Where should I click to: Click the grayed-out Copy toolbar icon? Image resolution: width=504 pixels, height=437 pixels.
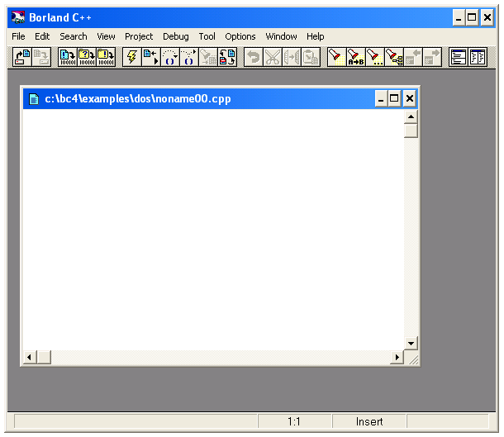[x=292, y=57]
